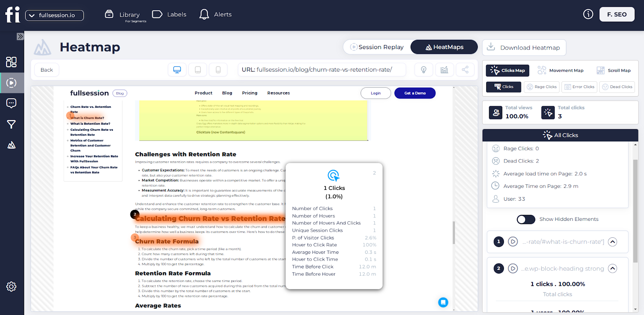Click Product in the page nav
This screenshot has height=315, width=644.
203,93
